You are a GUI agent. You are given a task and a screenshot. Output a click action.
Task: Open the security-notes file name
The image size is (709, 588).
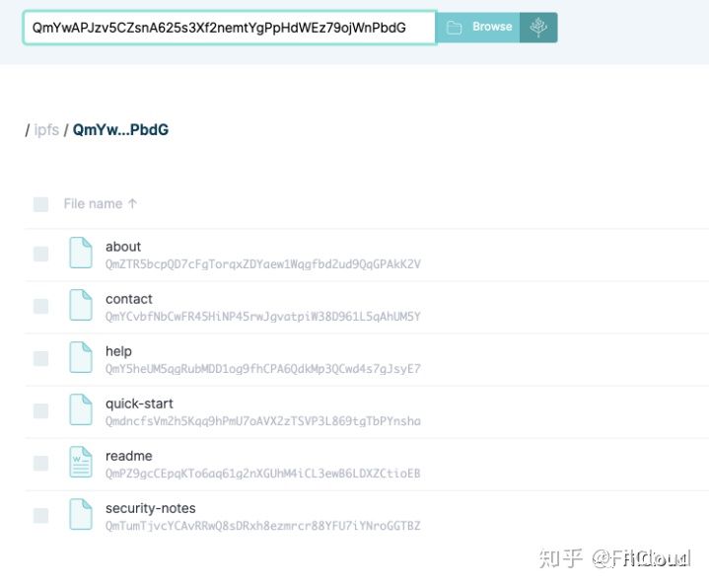coord(151,508)
